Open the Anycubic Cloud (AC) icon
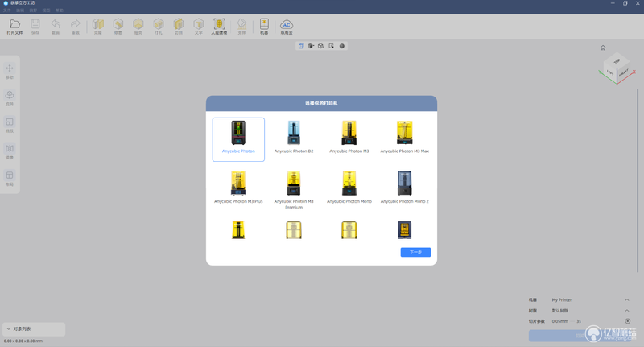The image size is (644, 347). [287, 27]
